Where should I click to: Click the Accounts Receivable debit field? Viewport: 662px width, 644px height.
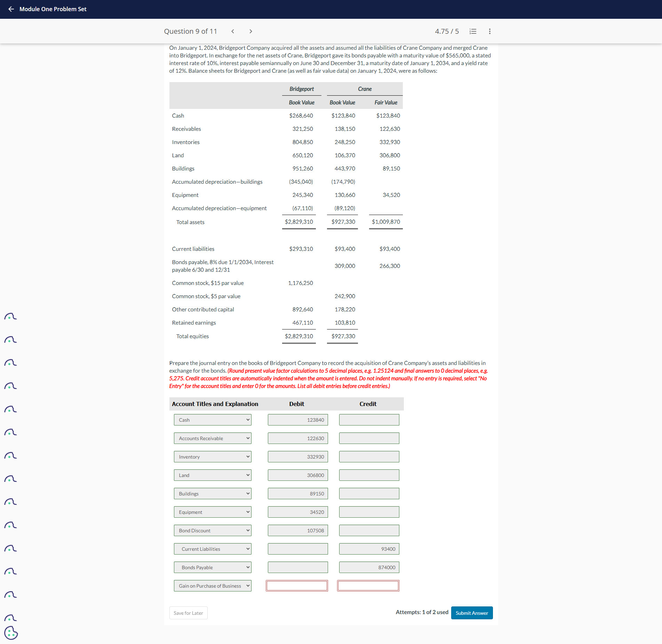click(x=298, y=438)
